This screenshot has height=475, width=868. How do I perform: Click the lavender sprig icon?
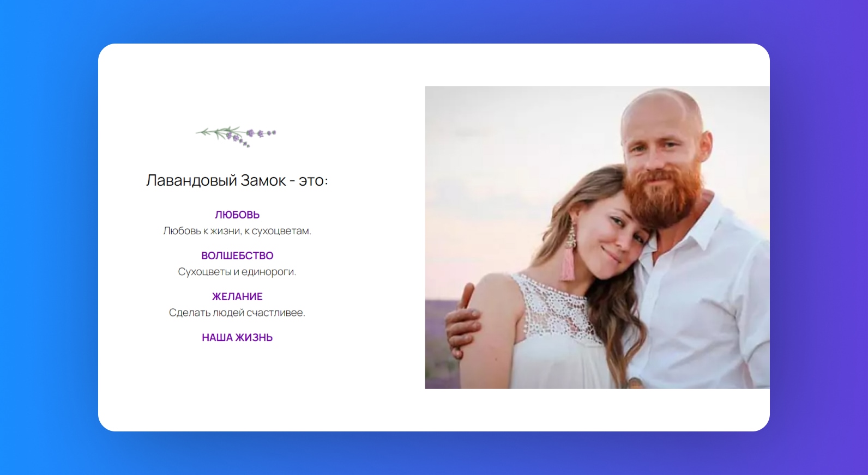tap(236, 136)
